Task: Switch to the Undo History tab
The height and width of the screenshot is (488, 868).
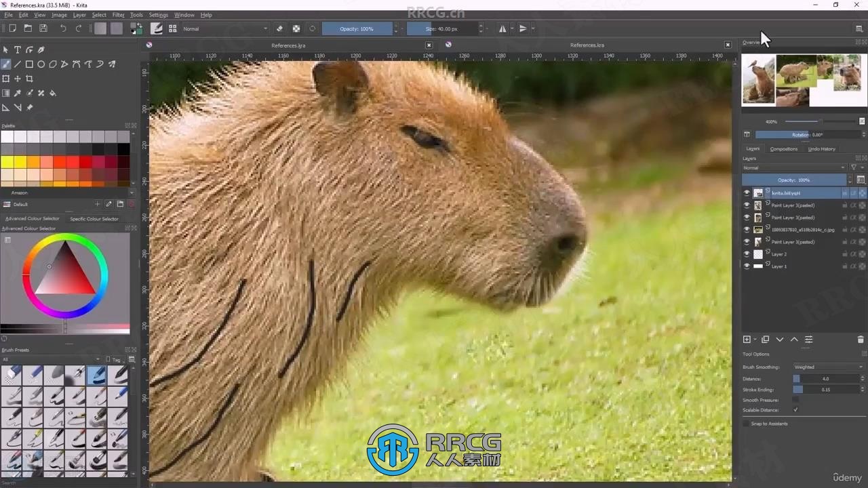Action: coord(822,148)
